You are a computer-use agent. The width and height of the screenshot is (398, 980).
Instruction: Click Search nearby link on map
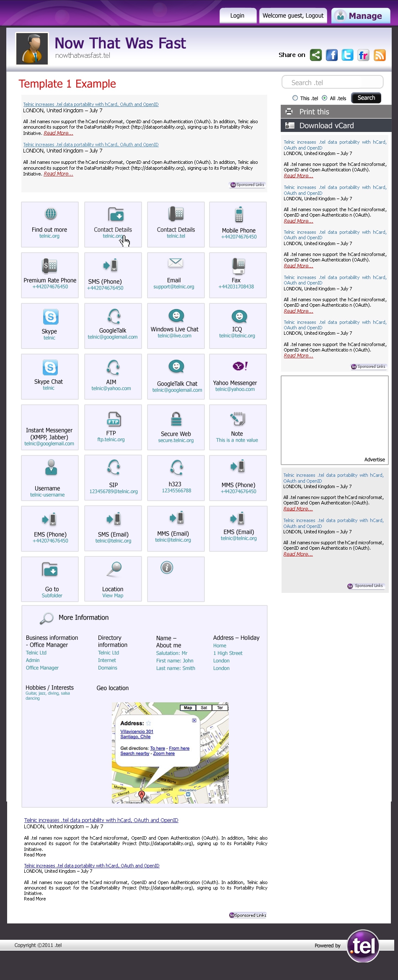click(x=134, y=753)
